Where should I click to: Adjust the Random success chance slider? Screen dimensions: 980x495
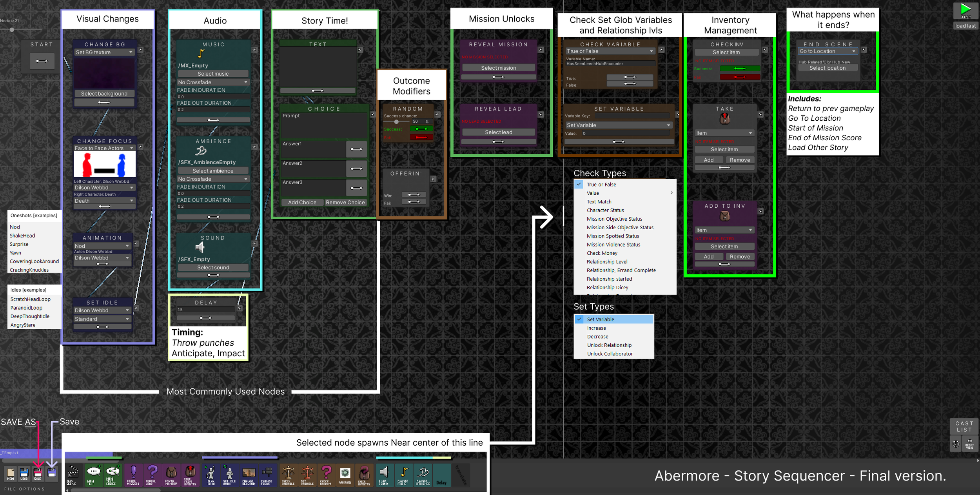pyautogui.click(x=396, y=122)
